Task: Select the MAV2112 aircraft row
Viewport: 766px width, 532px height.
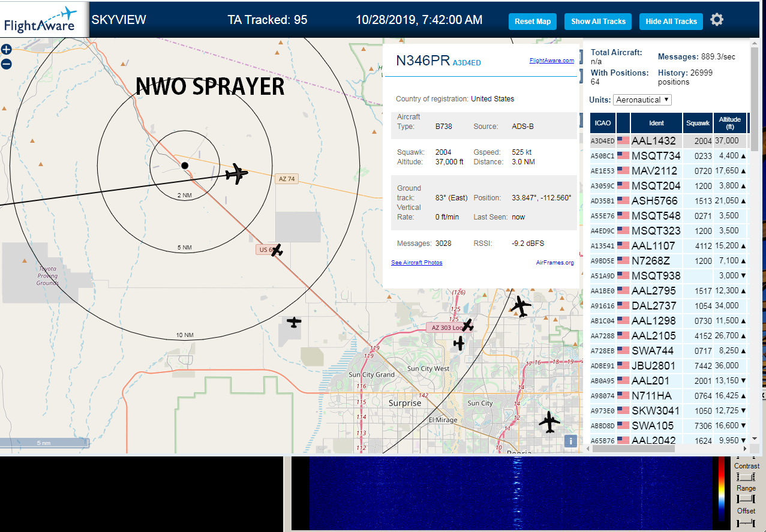Action: (x=669, y=171)
